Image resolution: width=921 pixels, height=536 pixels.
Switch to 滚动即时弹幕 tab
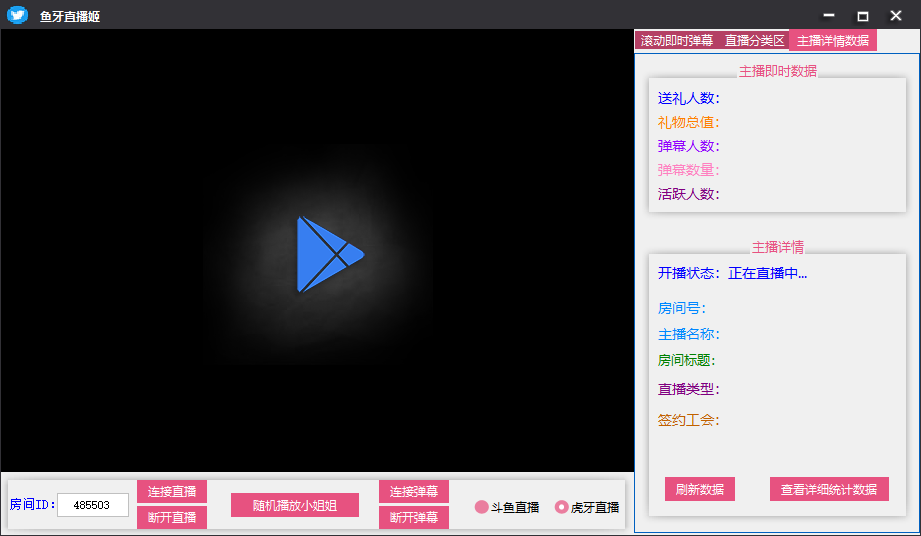point(677,41)
